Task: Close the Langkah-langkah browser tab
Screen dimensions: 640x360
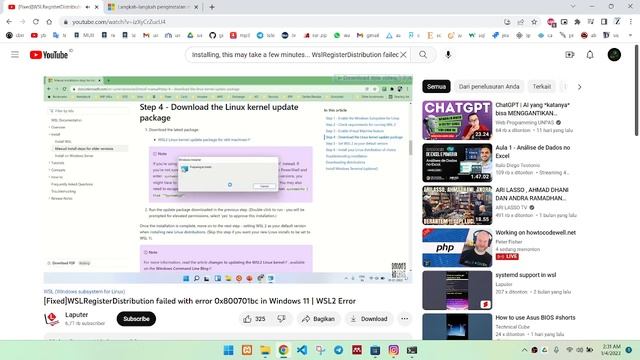Action: 196,7
